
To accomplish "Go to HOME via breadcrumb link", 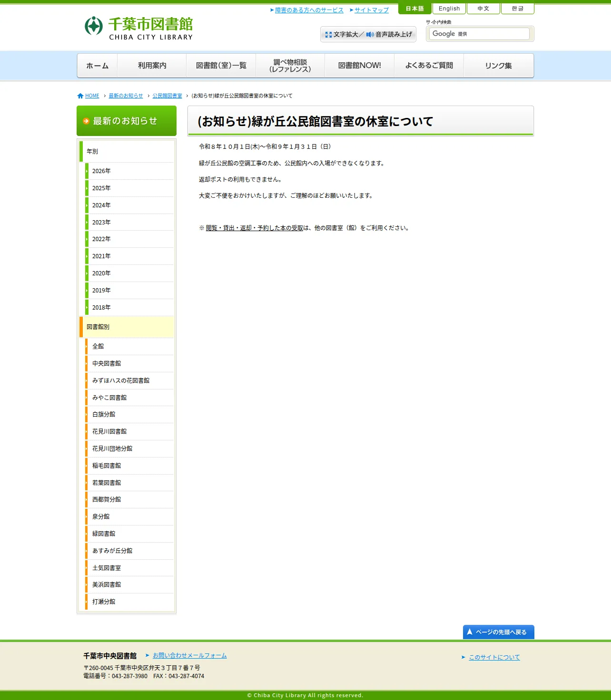I will coord(92,96).
